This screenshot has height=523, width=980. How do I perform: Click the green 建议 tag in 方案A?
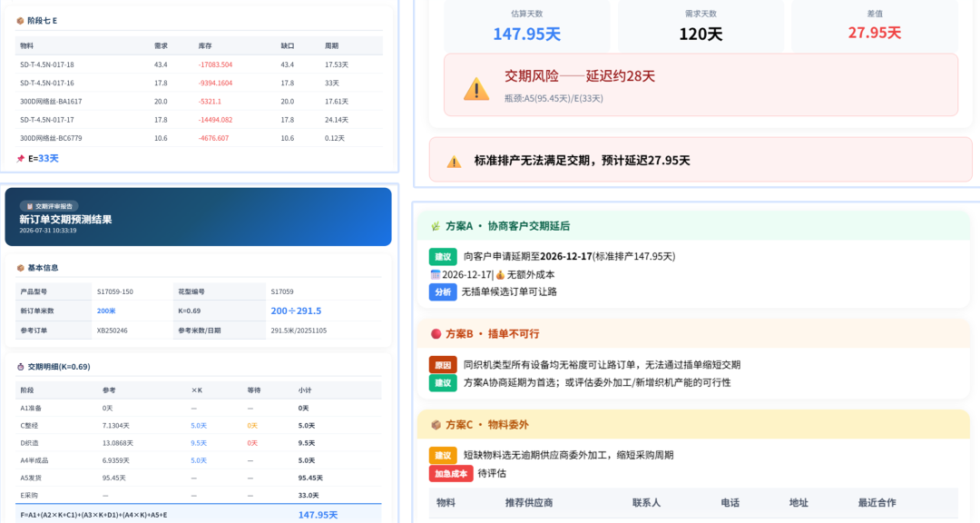(443, 256)
